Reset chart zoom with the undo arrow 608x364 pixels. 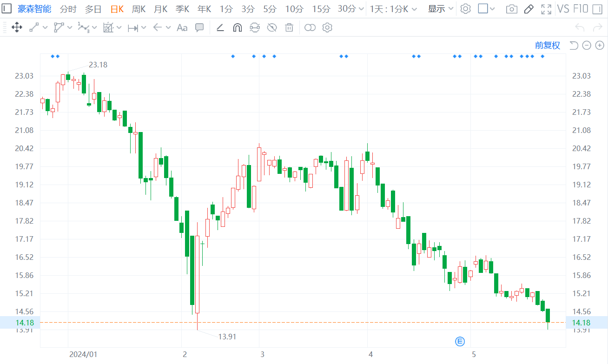click(x=574, y=45)
